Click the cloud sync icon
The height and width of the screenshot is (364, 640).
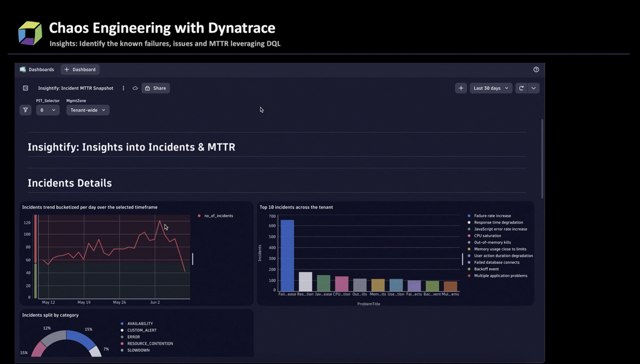pyautogui.click(x=135, y=88)
